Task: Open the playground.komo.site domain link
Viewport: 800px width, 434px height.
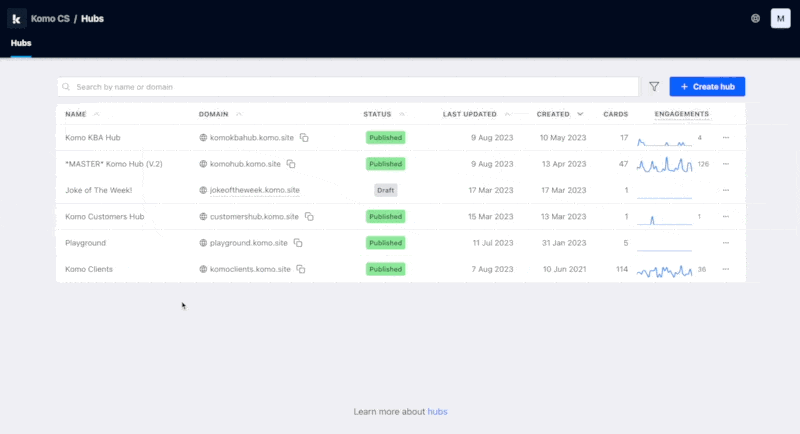Action: click(247, 243)
